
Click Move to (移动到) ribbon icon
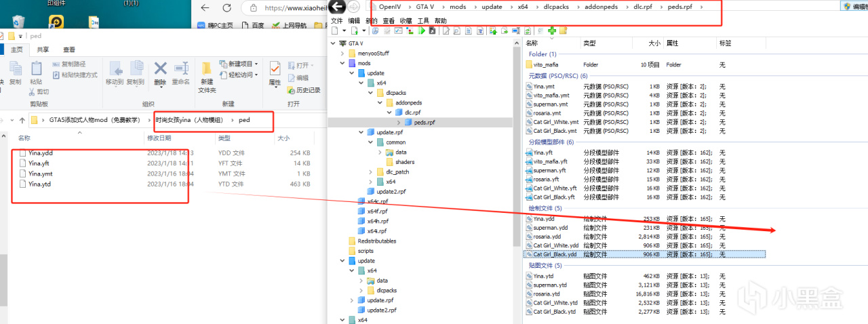pyautogui.click(x=115, y=69)
